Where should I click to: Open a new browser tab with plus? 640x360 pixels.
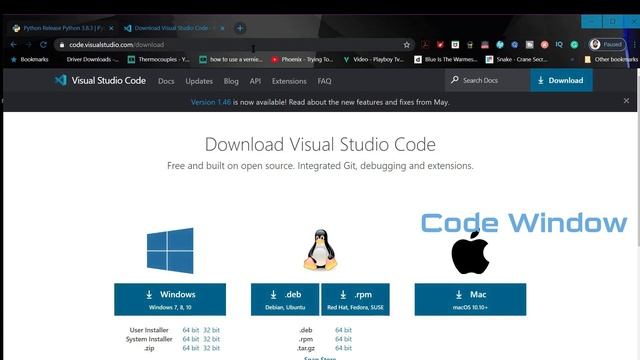pos(240,28)
